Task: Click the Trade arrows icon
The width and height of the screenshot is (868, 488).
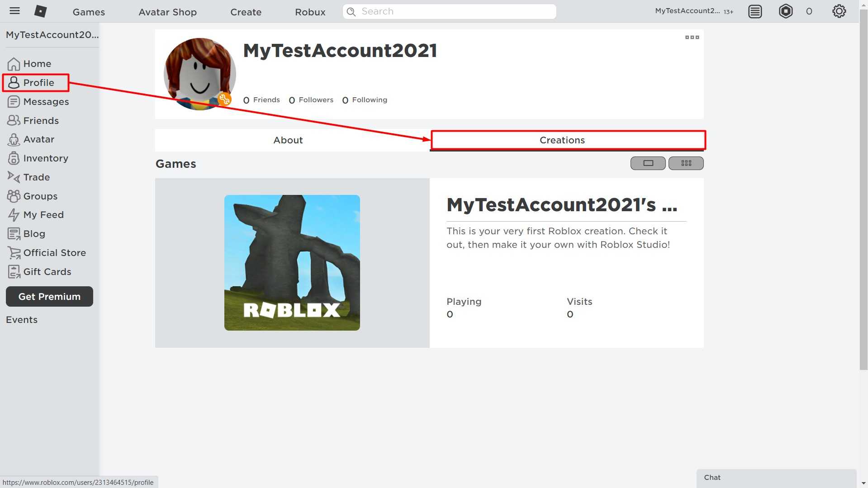Action: pos(14,177)
